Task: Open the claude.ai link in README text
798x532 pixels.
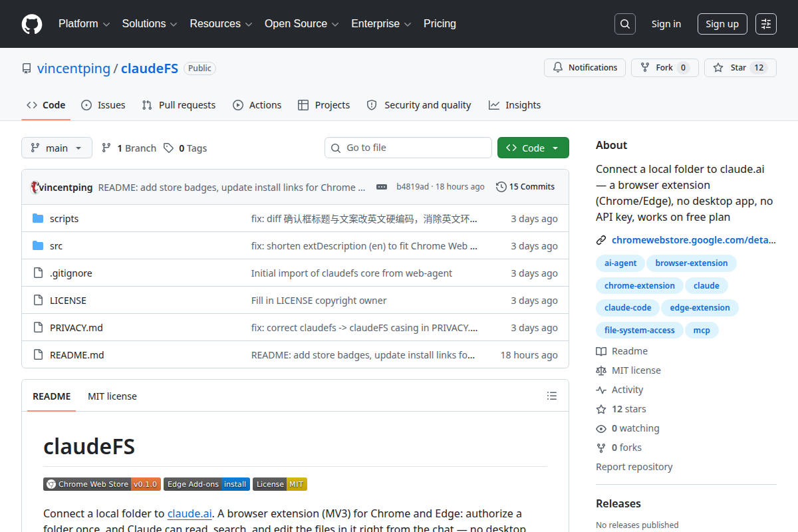Action: click(x=190, y=513)
